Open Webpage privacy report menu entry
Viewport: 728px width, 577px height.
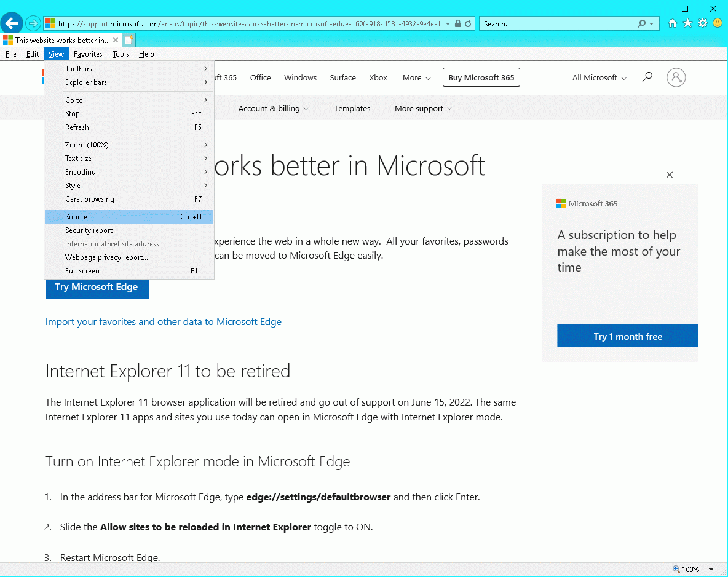click(x=129, y=257)
